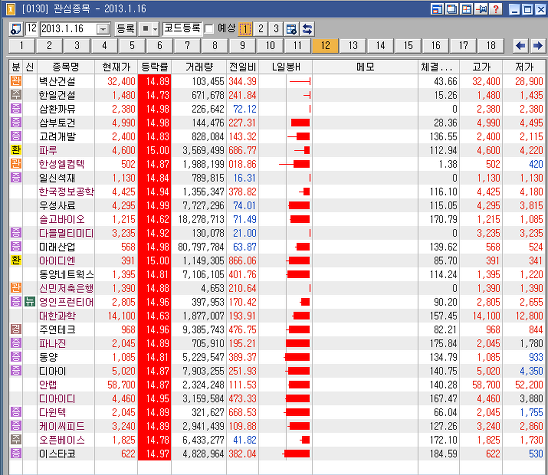The width and height of the screenshot is (548, 475).
Task: Open the date dropdown for 2013.1.16
Action: coord(103,29)
